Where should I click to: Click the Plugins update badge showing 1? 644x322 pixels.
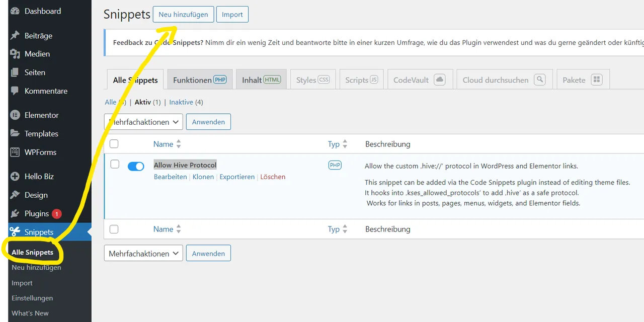tap(57, 214)
